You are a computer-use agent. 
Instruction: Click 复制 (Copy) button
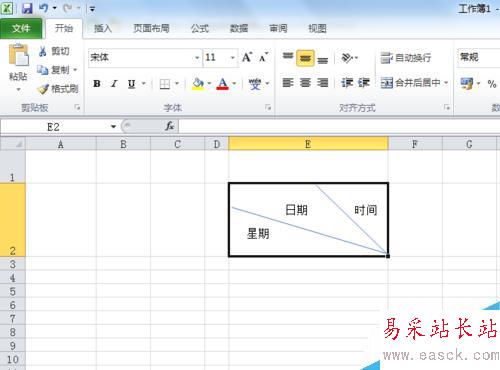[x=53, y=70]
